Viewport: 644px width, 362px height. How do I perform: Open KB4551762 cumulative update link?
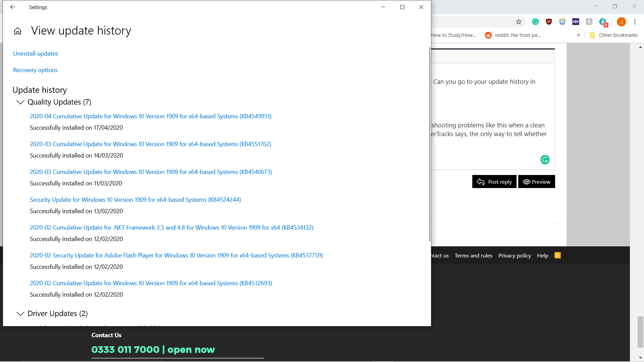click(x=150, y=144)
